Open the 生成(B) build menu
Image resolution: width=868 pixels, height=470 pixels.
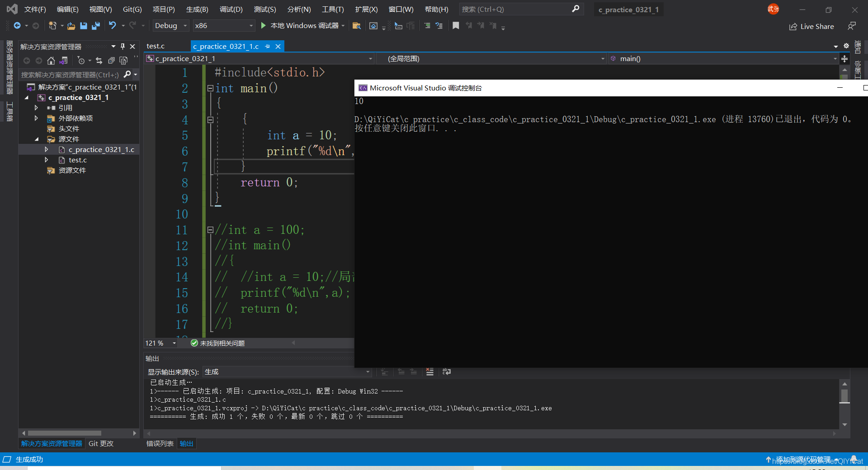(x=197, y=9)
